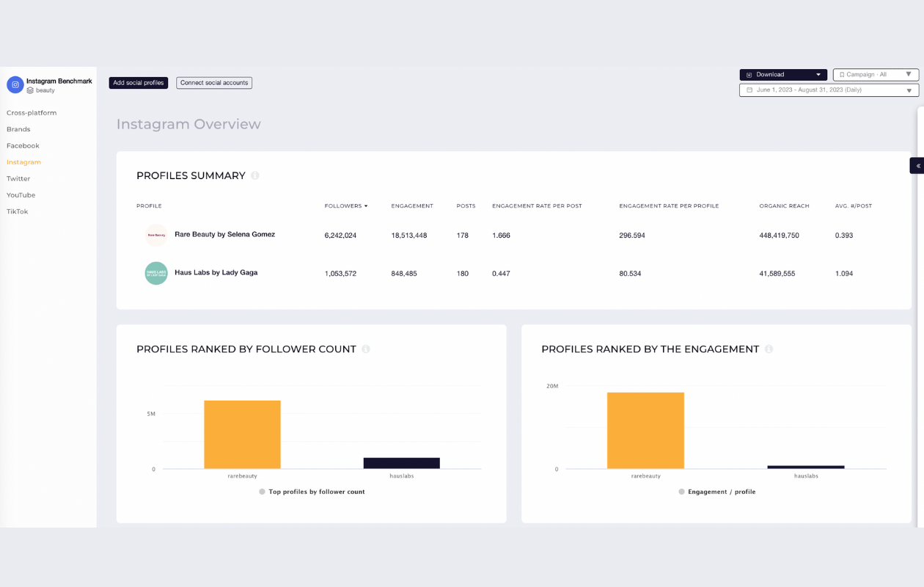The width and height of the screenshot is (924, 587).
Task: Open the Campaign - All dropdown
Action: click(x=876, y=75)
